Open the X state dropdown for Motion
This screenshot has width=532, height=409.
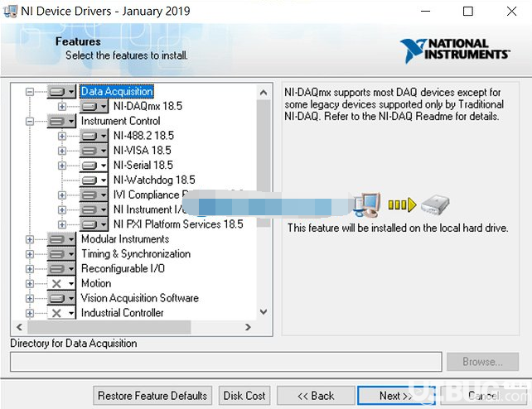coord(61,283)
